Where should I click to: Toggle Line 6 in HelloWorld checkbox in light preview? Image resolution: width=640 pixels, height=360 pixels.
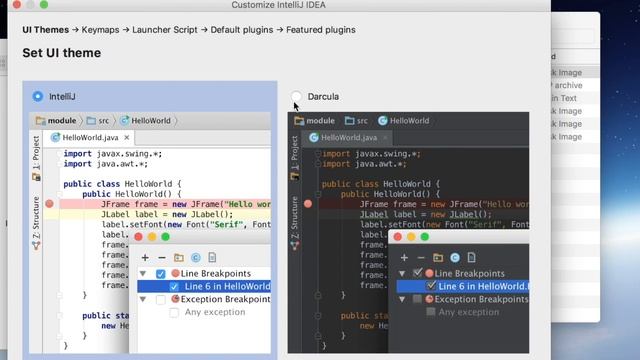174,287
